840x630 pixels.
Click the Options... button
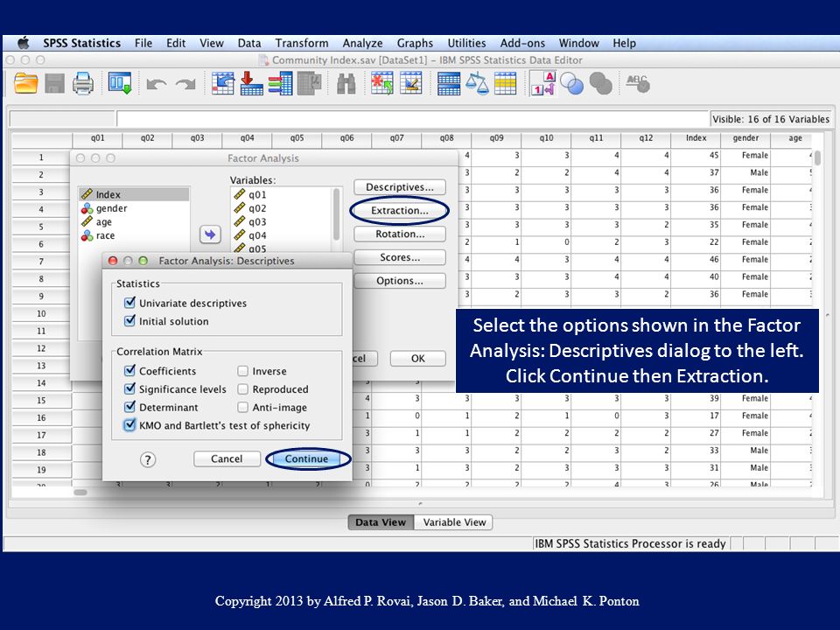tap(400, 281)
